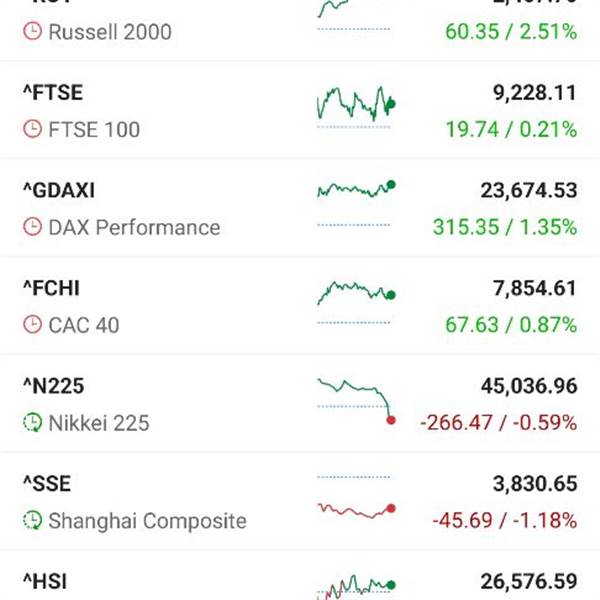Tap the Russell 2000 change 60.35 / 2.51%
The image size is (600, 600).
pos(511,31)
